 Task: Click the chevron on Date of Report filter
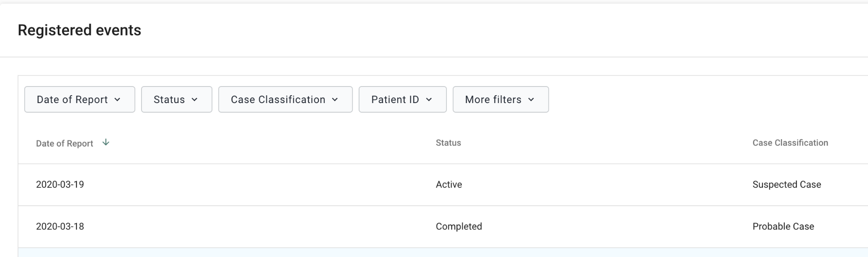coord(117,100)
